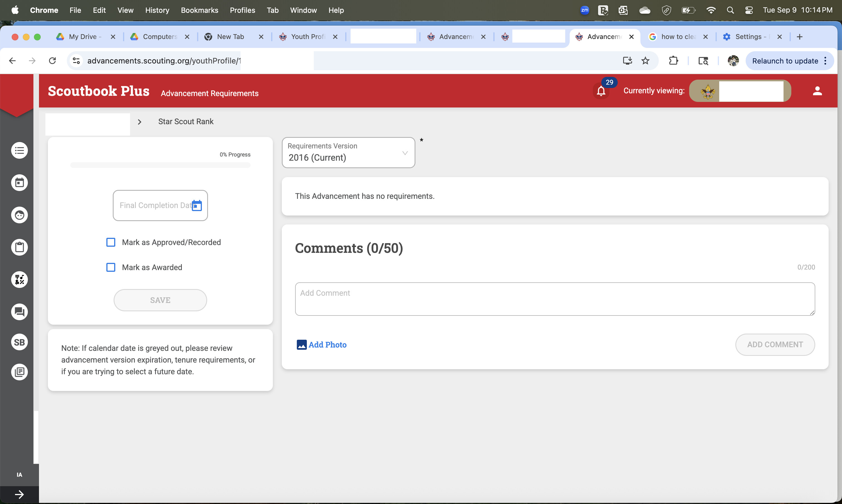The image size is (842, 504).
Task: Open Bookmarks menu in menu bar
Action: click(x=200, y=10)
